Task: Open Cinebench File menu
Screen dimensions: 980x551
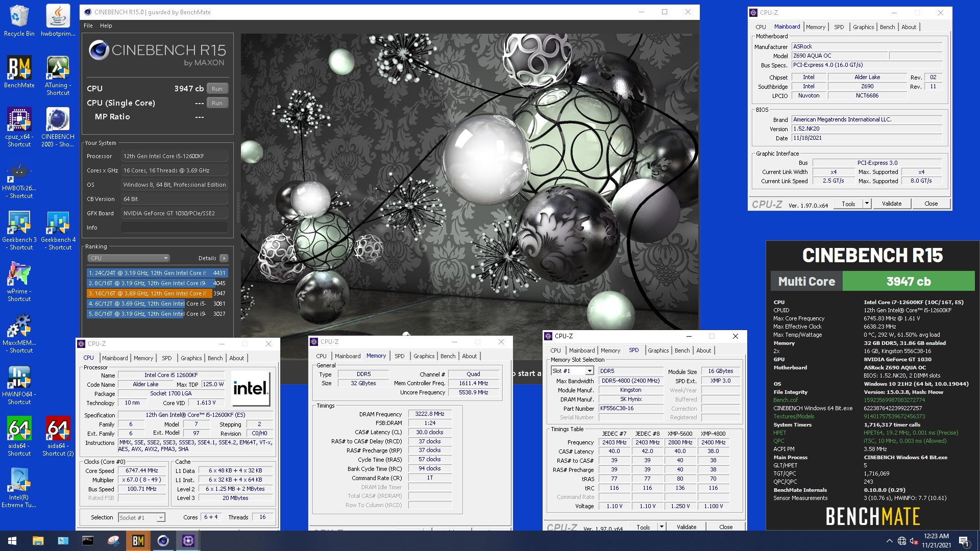Action: point(88,26)
